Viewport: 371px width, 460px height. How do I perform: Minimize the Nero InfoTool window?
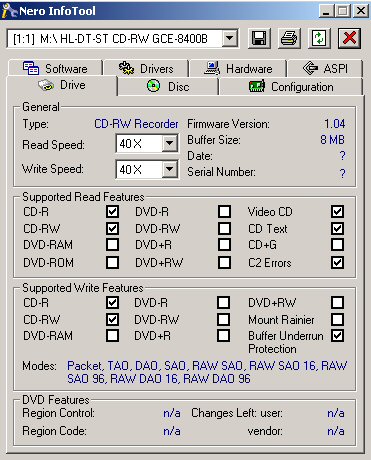(x=326, y=11)
